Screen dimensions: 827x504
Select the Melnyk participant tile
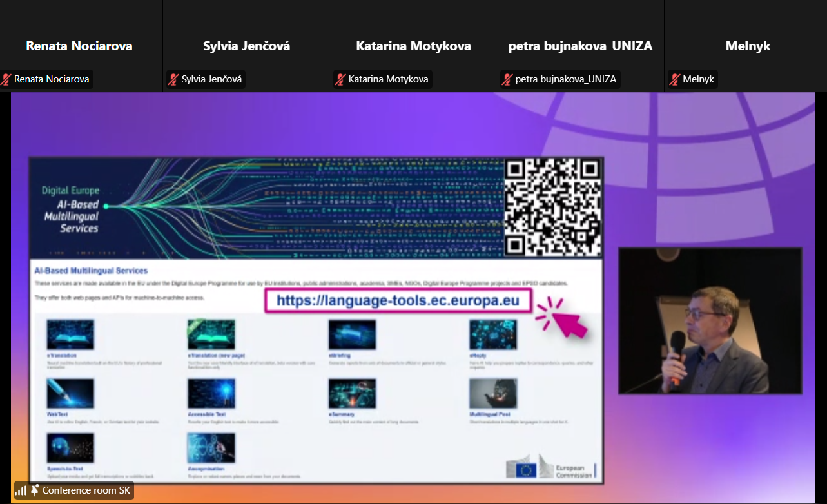point(748,46)
